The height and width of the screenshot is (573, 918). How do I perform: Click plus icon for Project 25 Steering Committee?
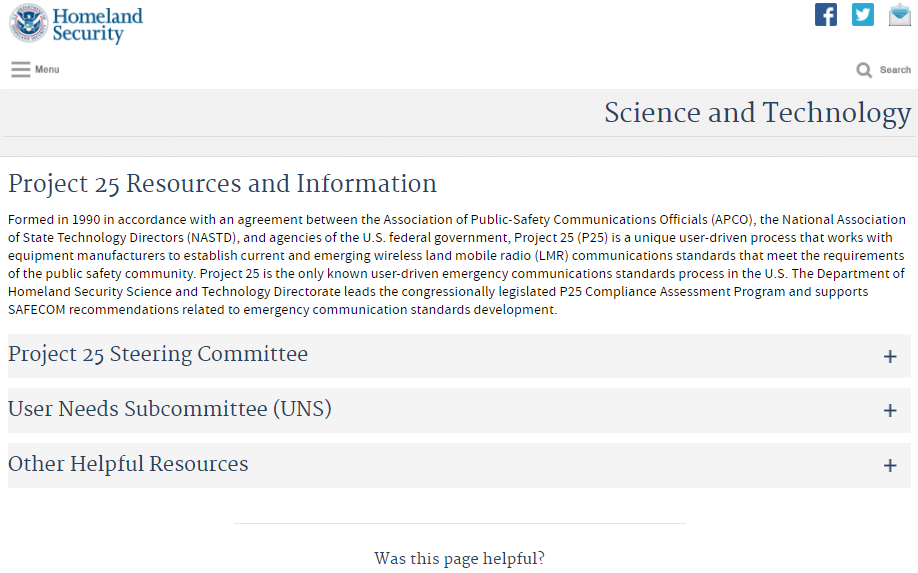(x=890, y=356)
